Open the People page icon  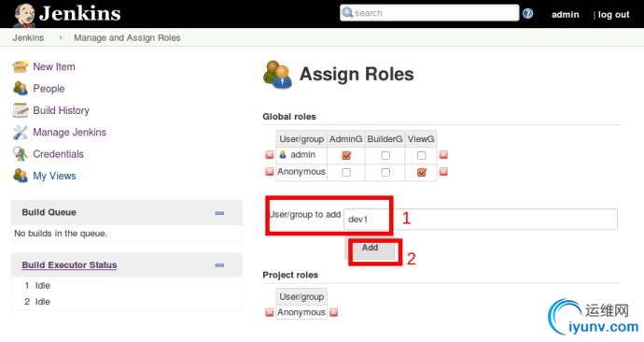[21, 89]
